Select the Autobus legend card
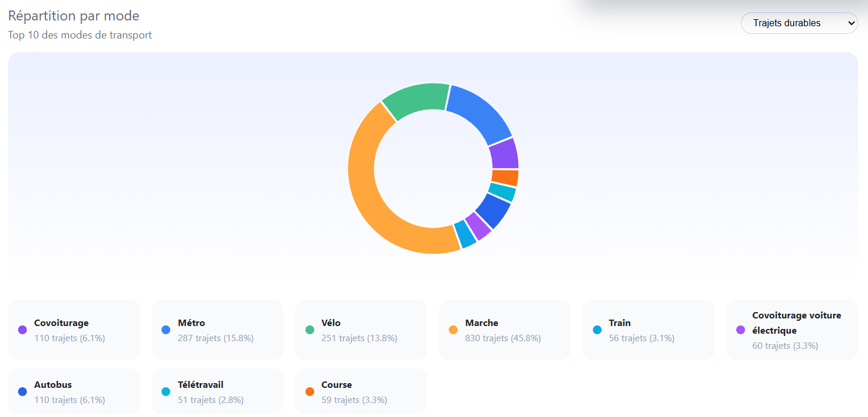 pyautogui.click(x=74, y=391)
